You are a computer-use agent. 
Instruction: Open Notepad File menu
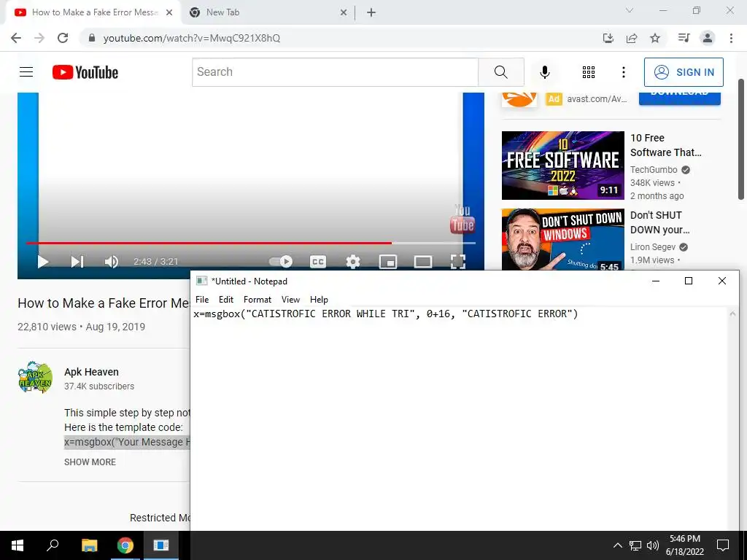tap(202, 300)
